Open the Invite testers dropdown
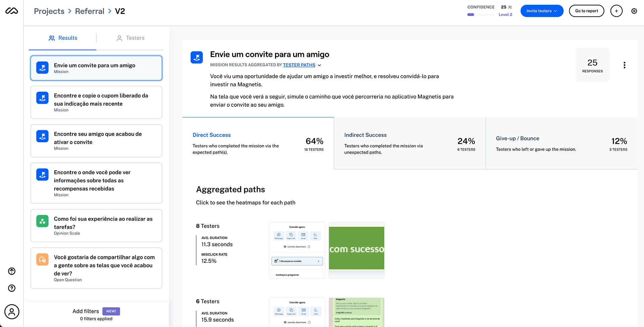This screenshot has height=327, width=644. coord(542,11)
